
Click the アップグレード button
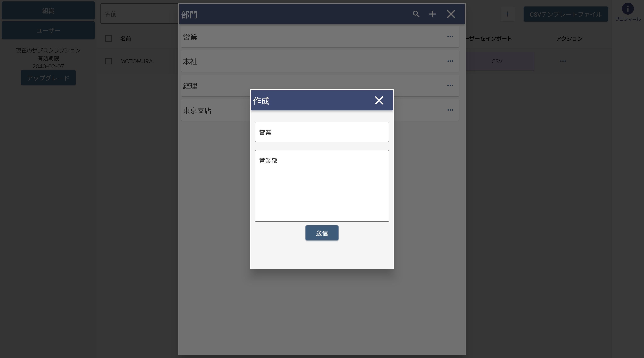click(x=48, y=78)
